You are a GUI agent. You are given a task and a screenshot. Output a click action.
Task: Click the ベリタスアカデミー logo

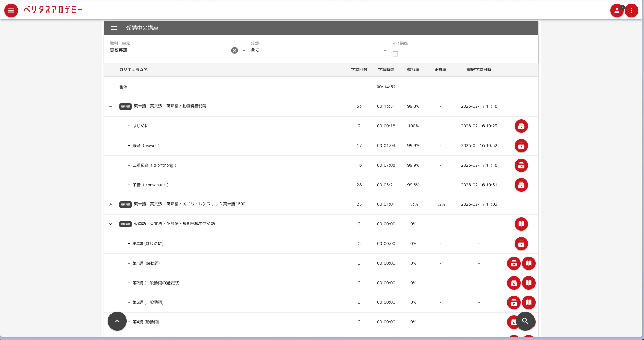[53, 10]
